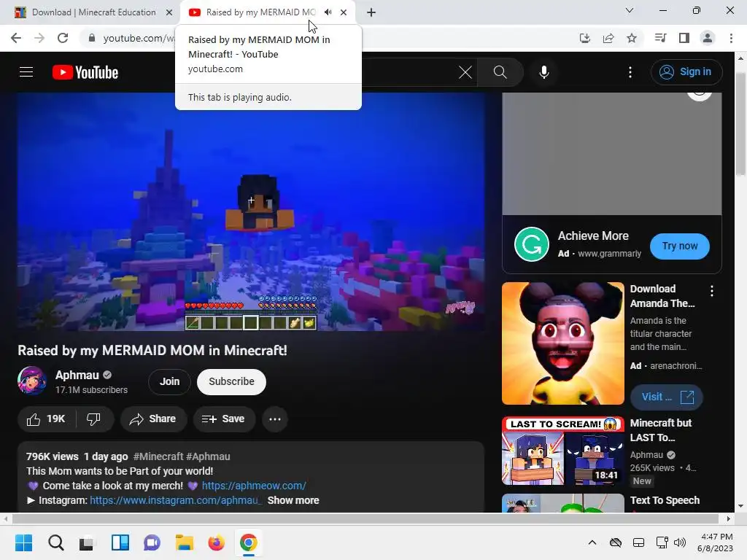The image size is (747, 560).
Task: Select the Raised by my MERMAID MOM tab
Action: [260, 12]
